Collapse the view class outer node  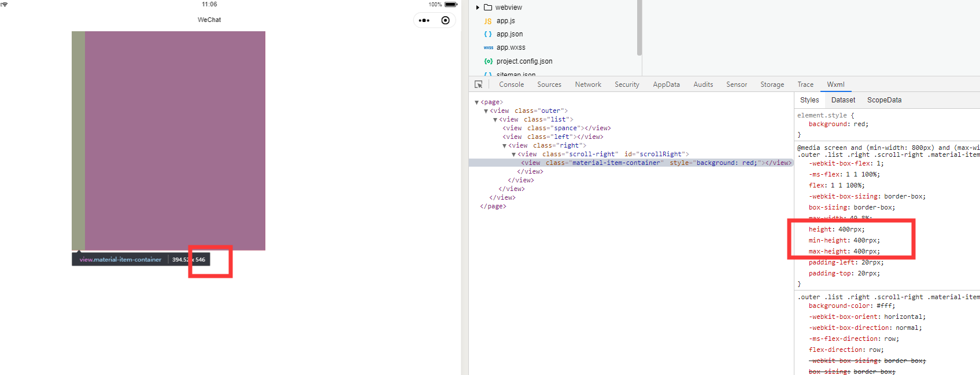(486, 111)
